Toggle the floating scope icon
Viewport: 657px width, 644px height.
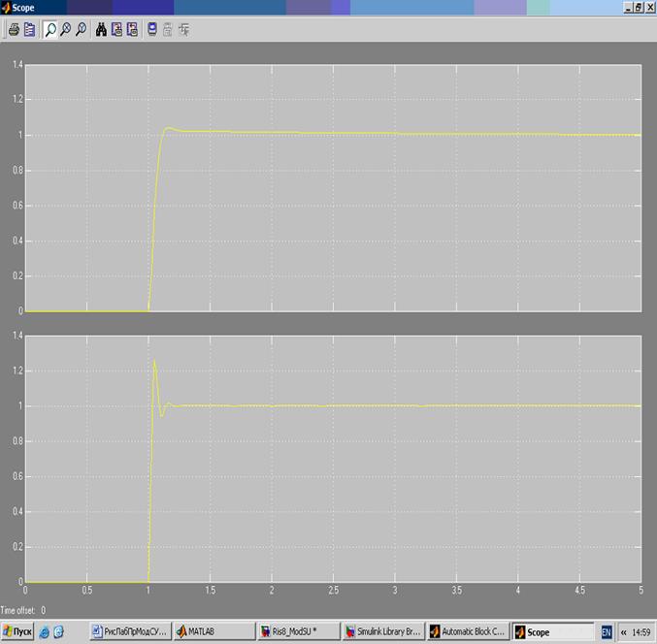pos(152,30)
